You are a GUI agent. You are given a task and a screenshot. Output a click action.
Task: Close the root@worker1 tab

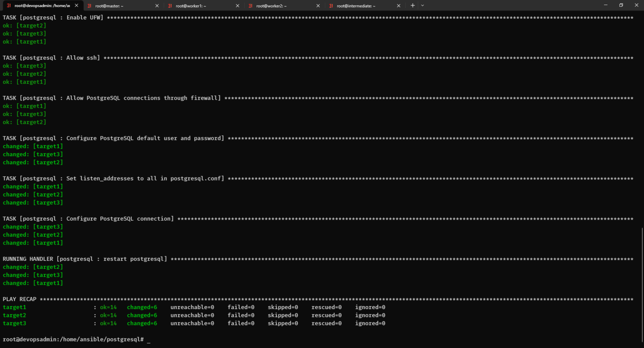point(237,6)
